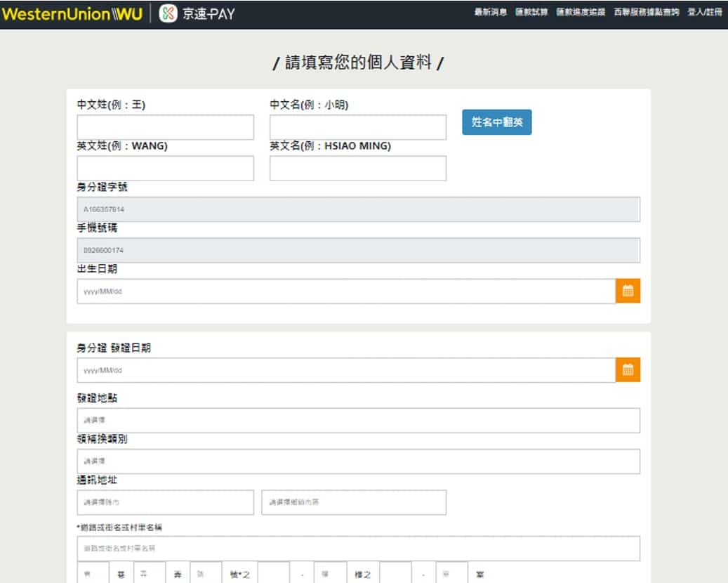The height and width of the screenshot is (583, 728).
Task: Open the birth date calendar picker icon
Action: pyautogui.click(x=628, y=291)
